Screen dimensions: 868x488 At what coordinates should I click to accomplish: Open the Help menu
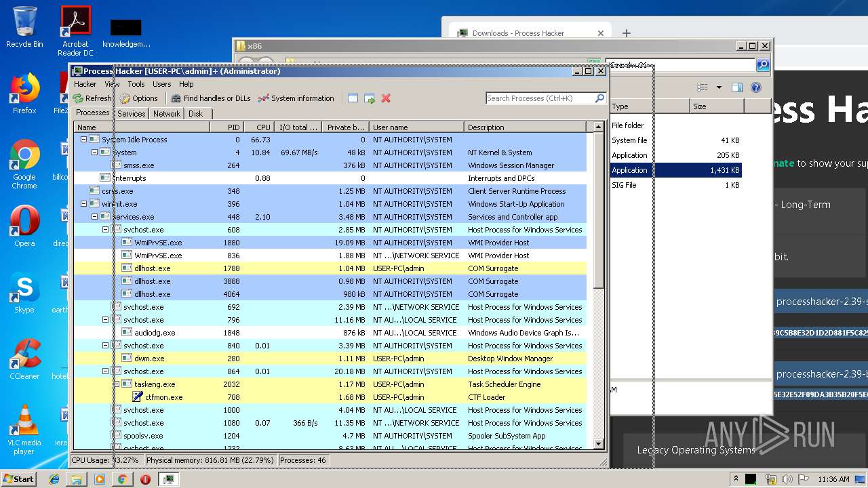(x=186, y=84)
